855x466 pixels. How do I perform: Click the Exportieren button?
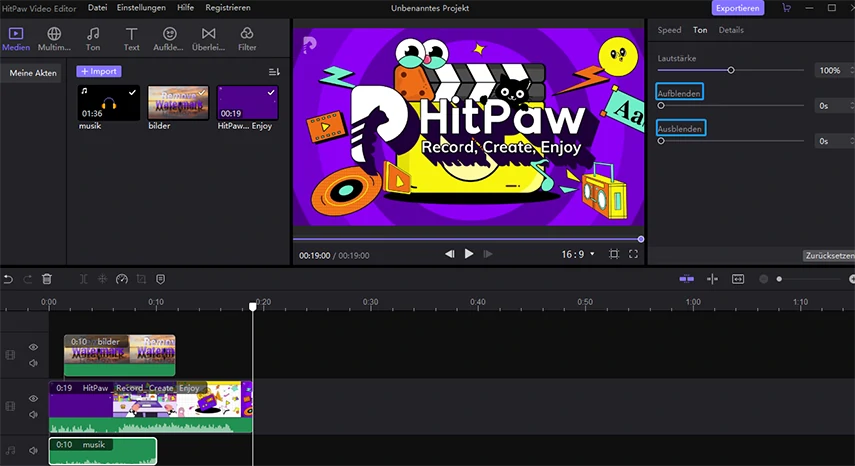tap(738, 8)
